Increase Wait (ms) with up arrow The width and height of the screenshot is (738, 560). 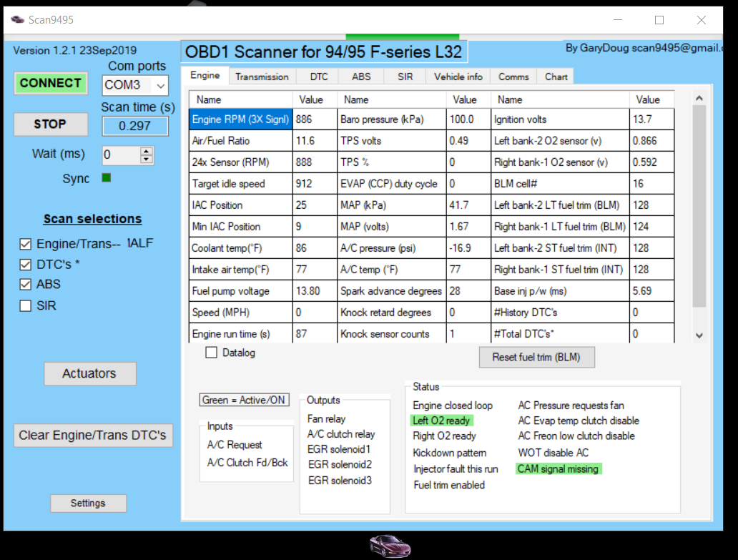tap(147, 151)
